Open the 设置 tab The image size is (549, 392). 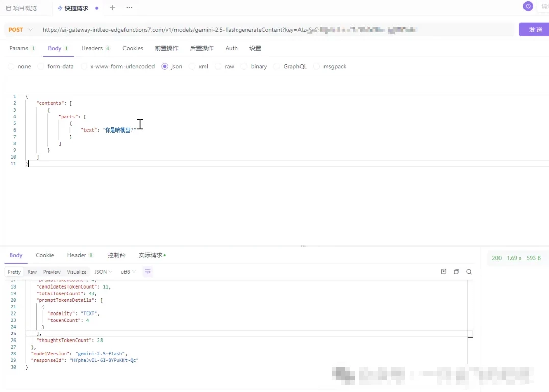coord(255,48)
